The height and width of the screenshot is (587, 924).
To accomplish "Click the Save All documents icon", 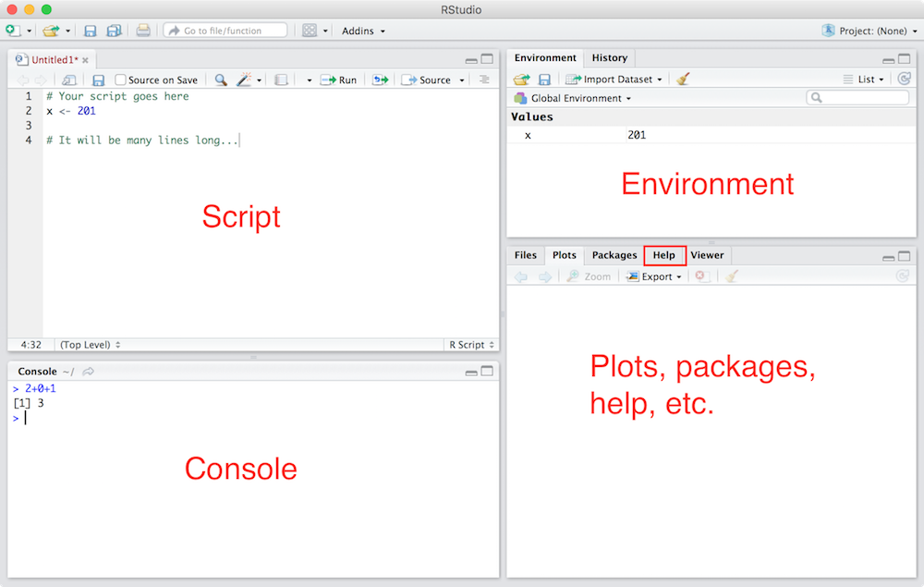I will coord(114,31).
